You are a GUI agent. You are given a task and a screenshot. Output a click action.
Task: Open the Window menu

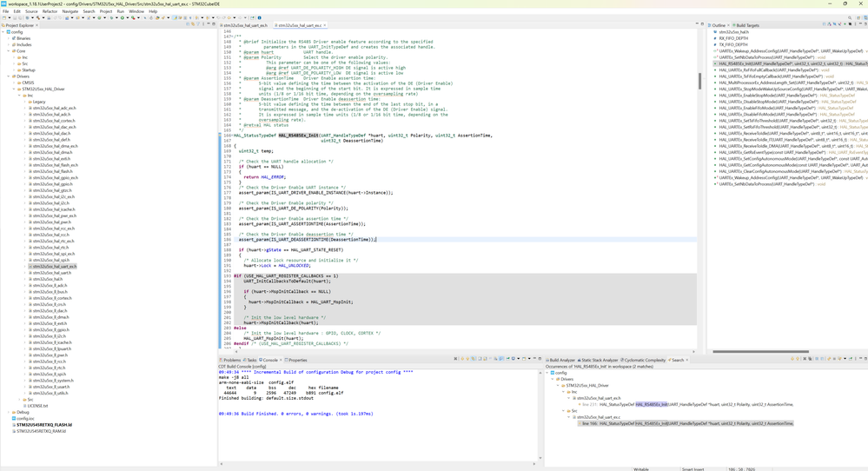tap(136, 11)
